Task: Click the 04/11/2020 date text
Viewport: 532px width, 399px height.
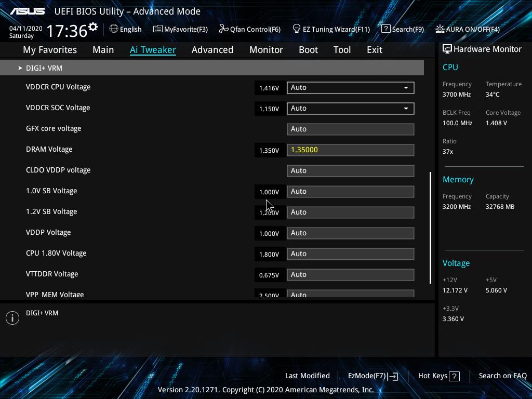Action: coord(26,29)
